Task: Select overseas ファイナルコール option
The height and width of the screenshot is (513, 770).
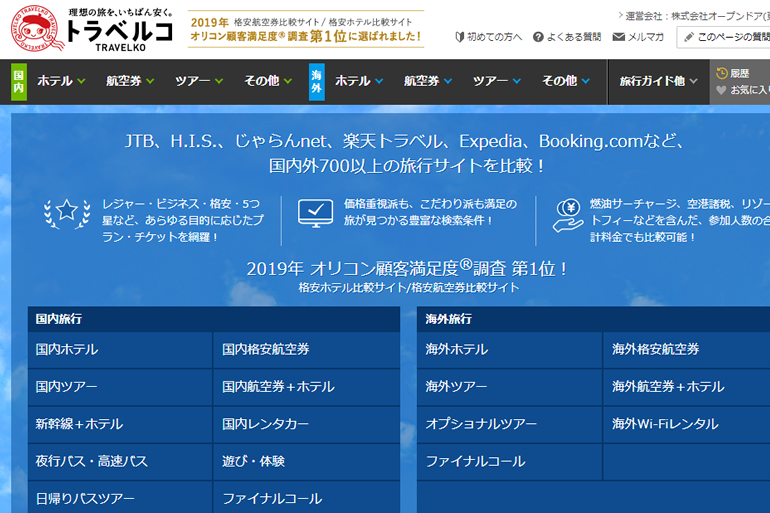Action: 509,461
